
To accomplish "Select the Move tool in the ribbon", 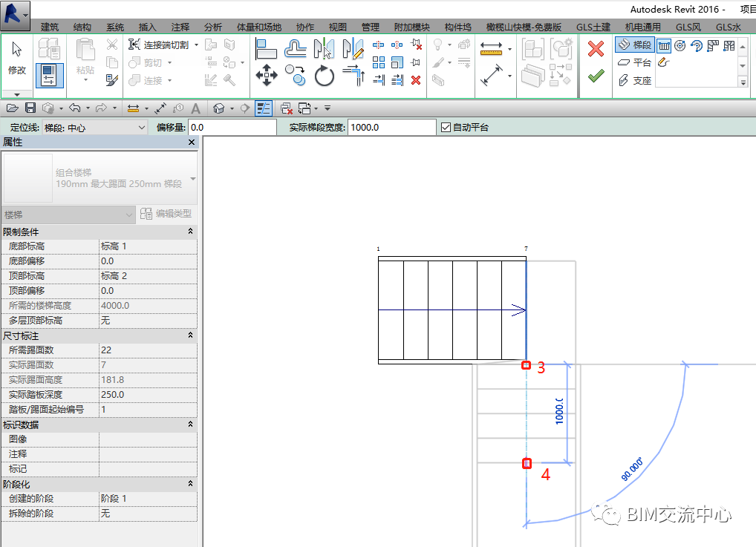I will tap(267, 75).
